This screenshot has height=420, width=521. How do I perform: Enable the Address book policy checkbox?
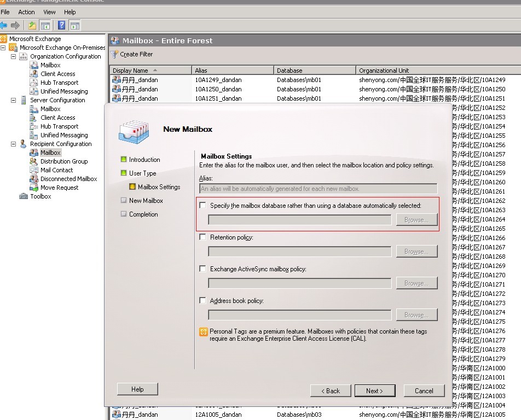(202, 300)
